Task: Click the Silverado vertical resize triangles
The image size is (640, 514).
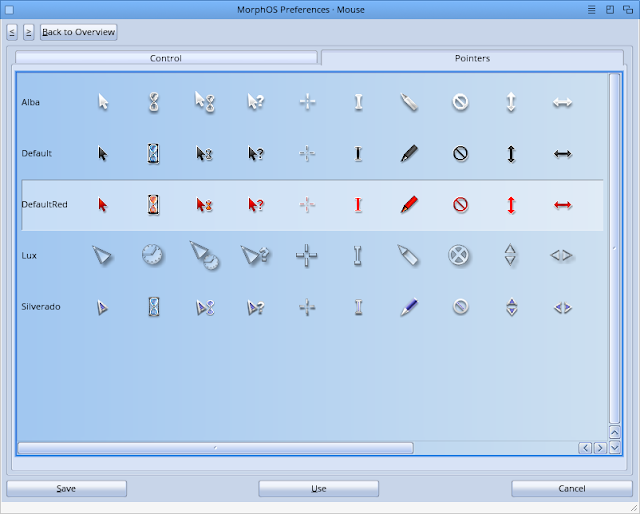Action: (x=511, y=307)
